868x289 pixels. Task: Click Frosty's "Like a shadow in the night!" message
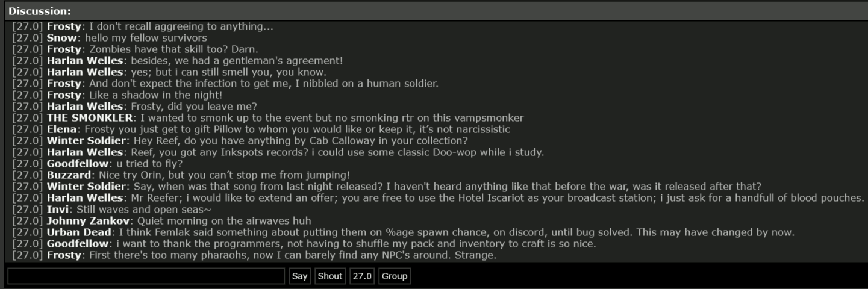coord(155,95)
